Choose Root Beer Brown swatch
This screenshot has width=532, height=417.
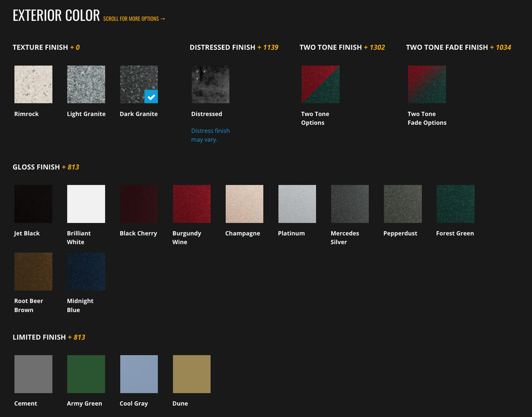(33, 271)
